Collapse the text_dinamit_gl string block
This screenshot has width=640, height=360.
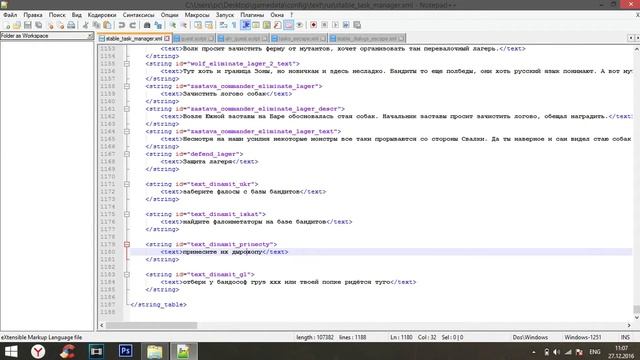pos(127,275)
